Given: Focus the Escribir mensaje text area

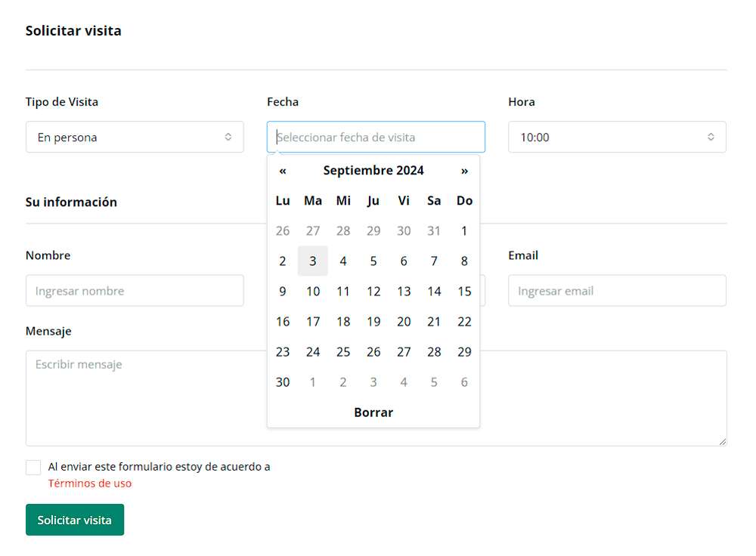Looking at the screenshot, I should [376, 398].
